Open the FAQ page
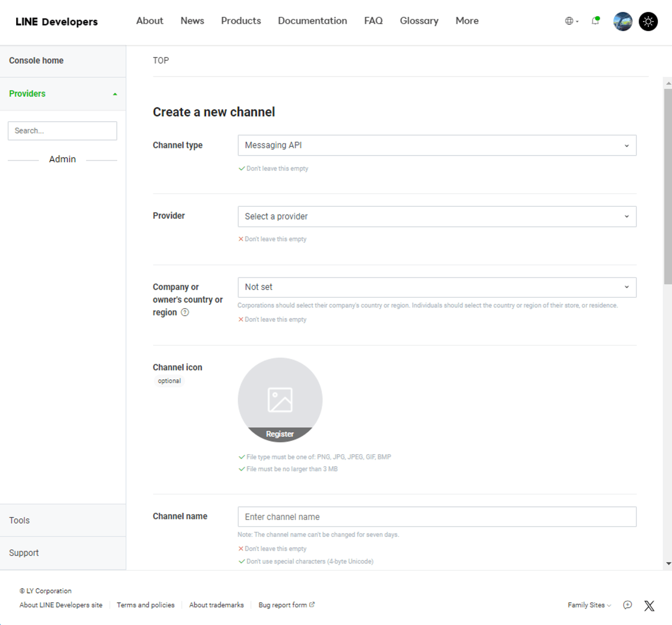Viewport: 672px width, 625px height. coord(373,21)
